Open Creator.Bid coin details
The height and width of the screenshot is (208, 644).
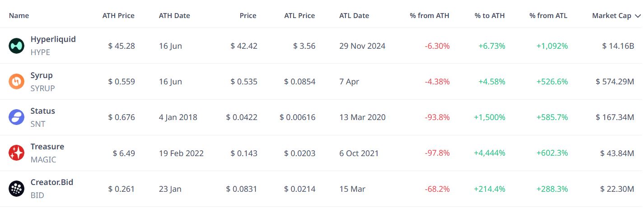click(52, 182)
